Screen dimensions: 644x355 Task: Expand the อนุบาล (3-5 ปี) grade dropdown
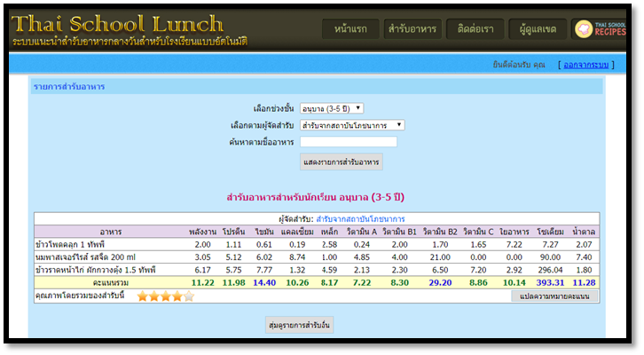[332, 108]
